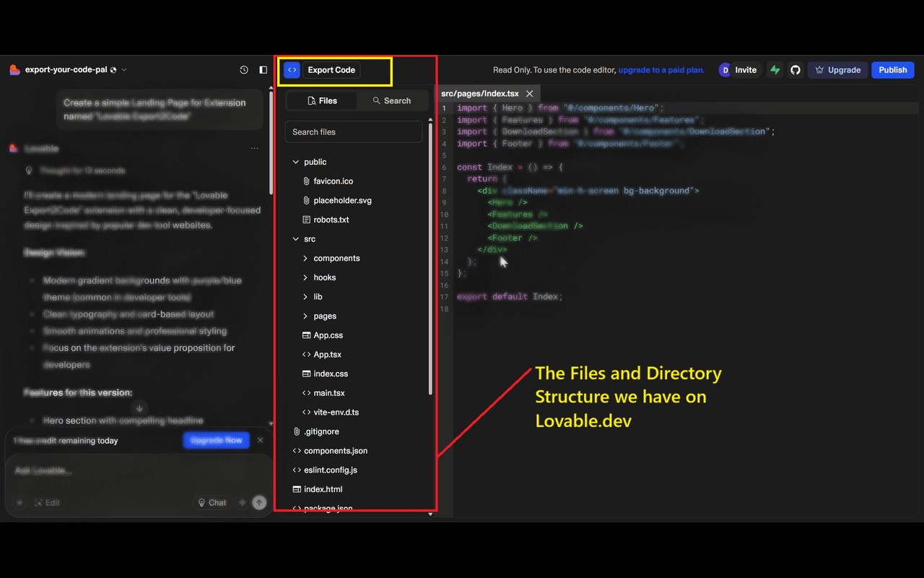Collapse the public folder
This screenshot has width=924, height=578.
[295, 162]
